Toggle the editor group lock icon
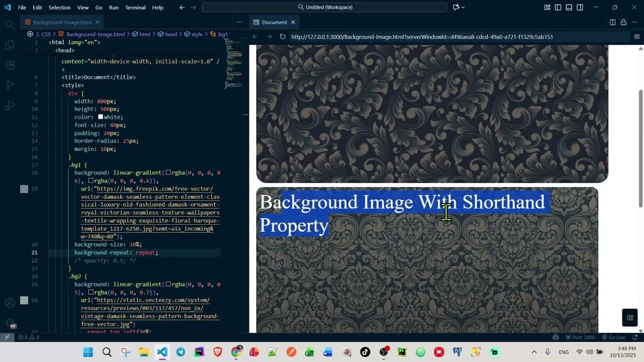644x362 pixels. pyautogui.click(x=623, y=22)
